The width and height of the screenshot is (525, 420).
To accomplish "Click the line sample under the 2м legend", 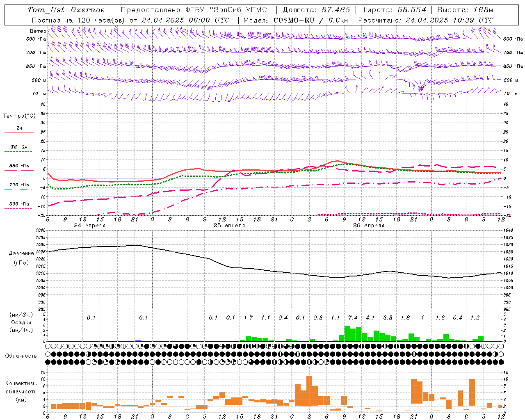I will tap(19, 132).
